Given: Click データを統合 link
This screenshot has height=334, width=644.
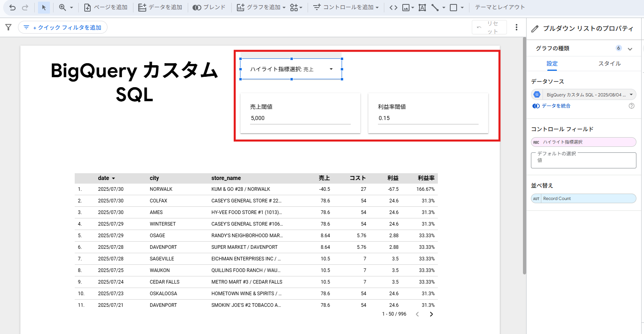Looking at the screenshot, I should point(551,106).
